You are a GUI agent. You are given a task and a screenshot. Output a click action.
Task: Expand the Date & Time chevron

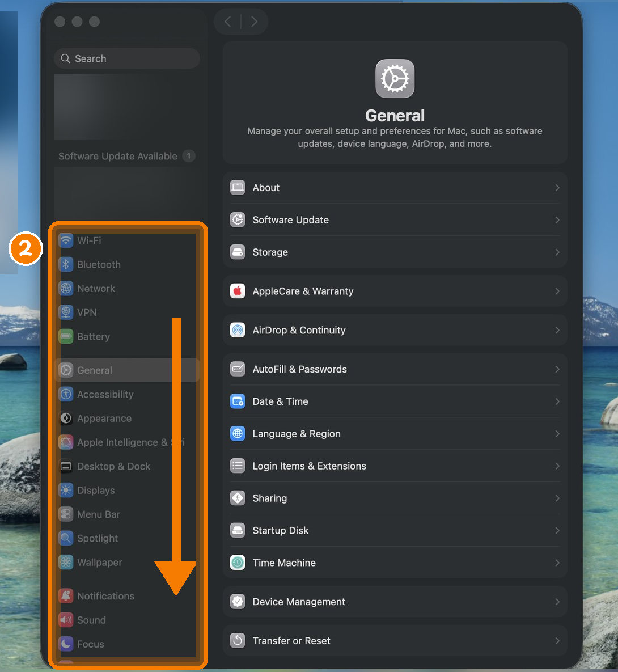pos(557,401)
